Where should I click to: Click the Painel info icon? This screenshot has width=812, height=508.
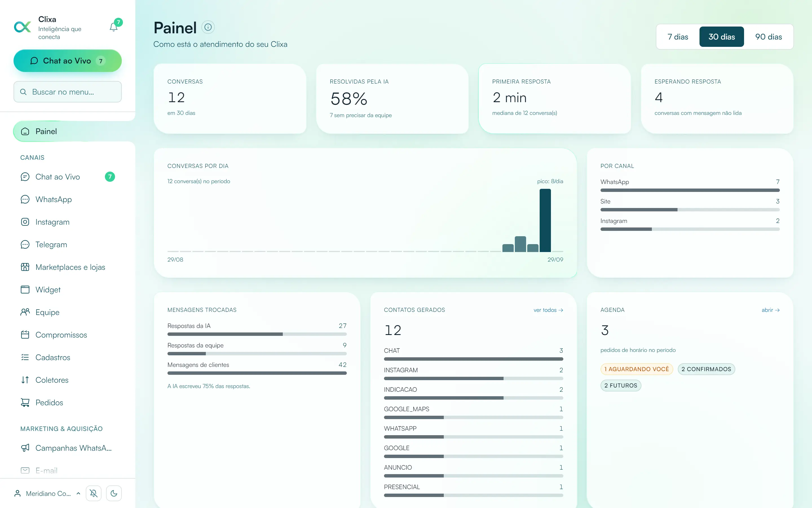click(x=208, y=27)
